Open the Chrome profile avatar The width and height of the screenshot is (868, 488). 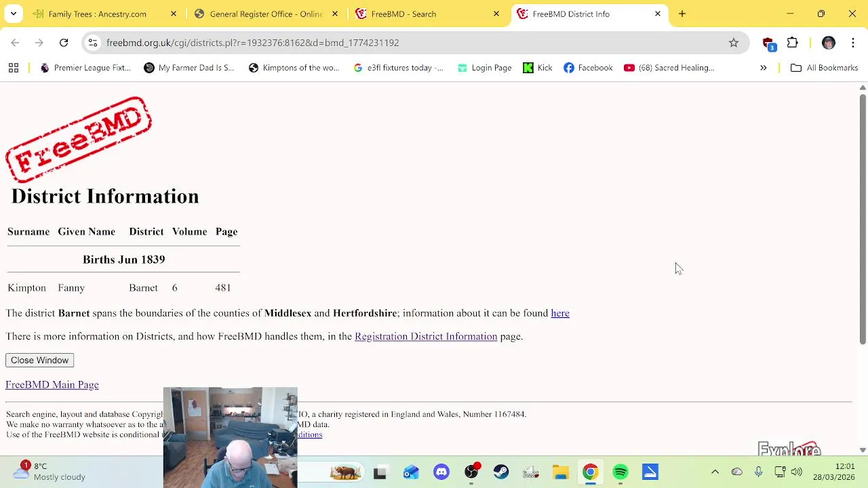click(829, 43)
